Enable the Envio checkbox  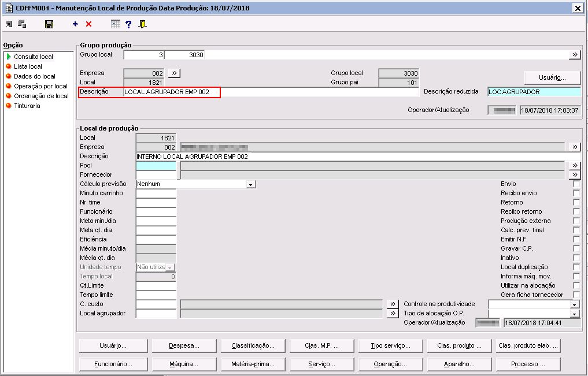point(576,184)
